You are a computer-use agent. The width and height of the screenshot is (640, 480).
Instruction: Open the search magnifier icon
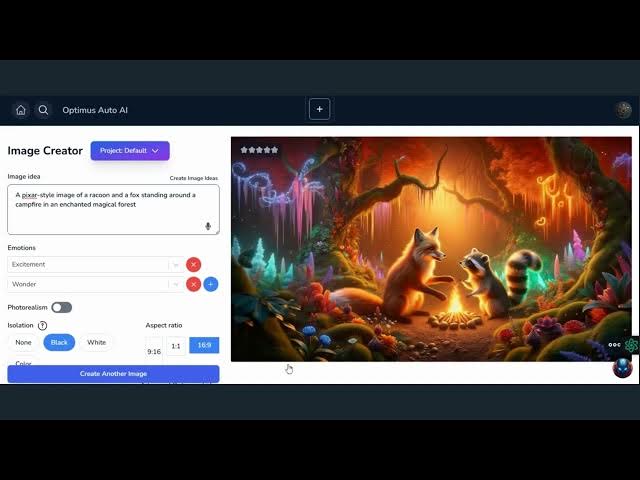(43, 110)
